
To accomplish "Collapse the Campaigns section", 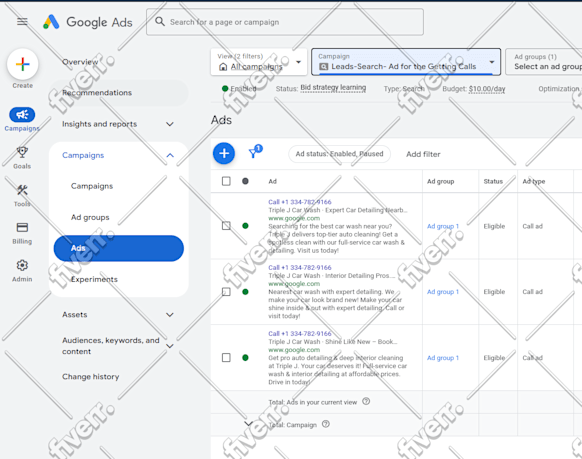I will coord(170,155).
